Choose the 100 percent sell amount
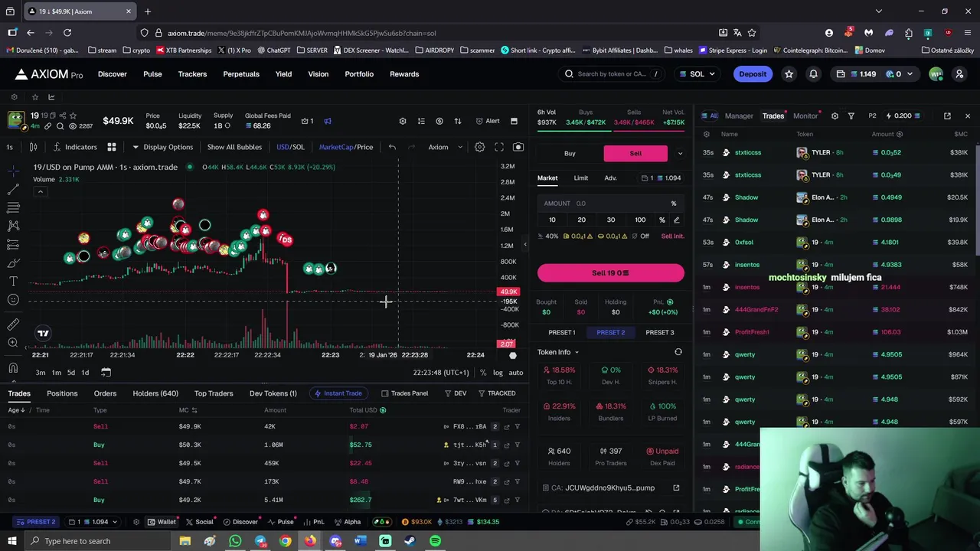 point(640,220)
